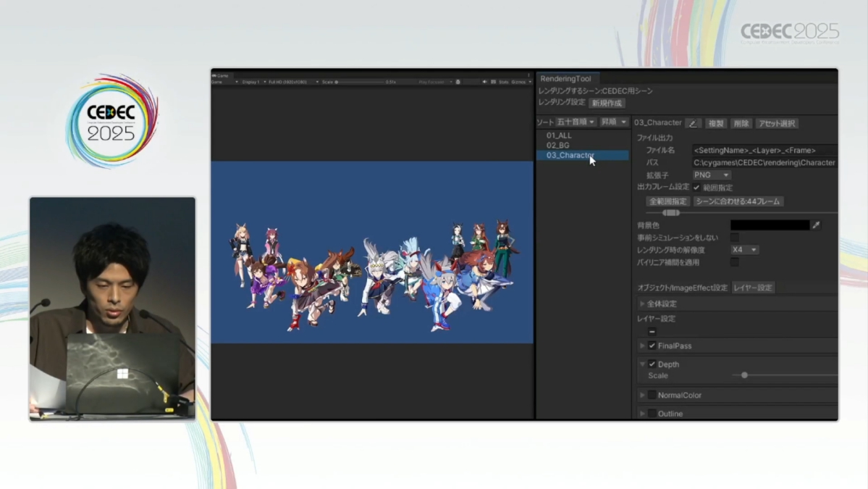Screen dimensions: 868x489
Task: Enable the 事前シミュレーションをしない checkbox
Action: click(735, 238)
